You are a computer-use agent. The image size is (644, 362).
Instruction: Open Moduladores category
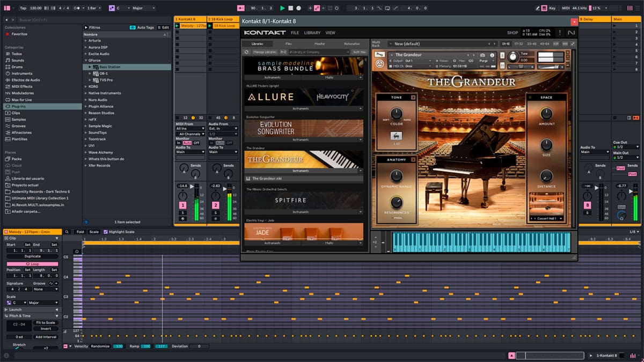tap(23, 93)
